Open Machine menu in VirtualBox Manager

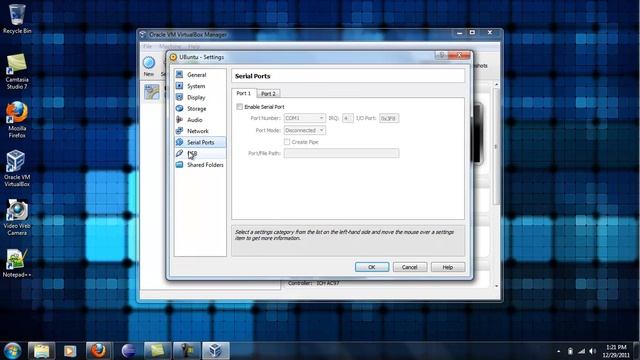point(170,47)
